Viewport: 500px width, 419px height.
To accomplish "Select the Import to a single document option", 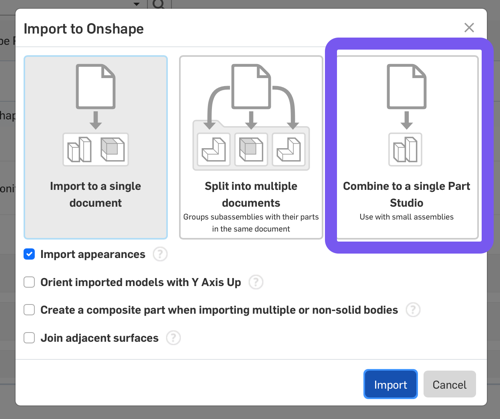I will tap(96, 147).
